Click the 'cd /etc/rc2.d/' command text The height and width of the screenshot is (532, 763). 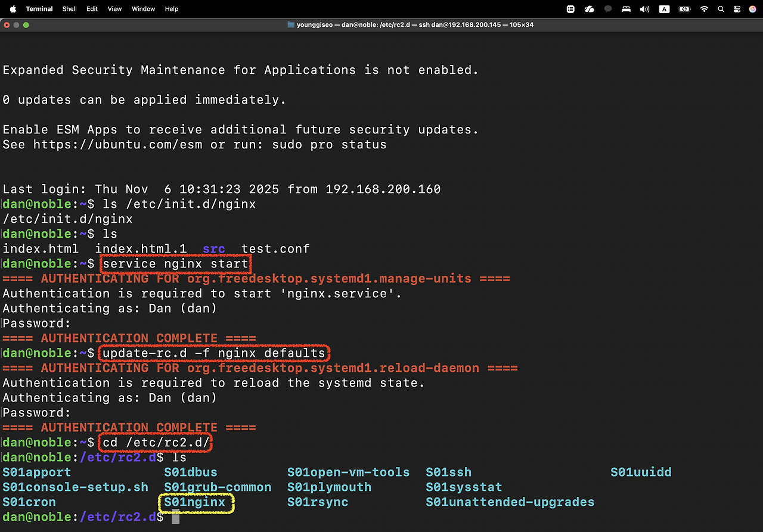coord(156,443)
